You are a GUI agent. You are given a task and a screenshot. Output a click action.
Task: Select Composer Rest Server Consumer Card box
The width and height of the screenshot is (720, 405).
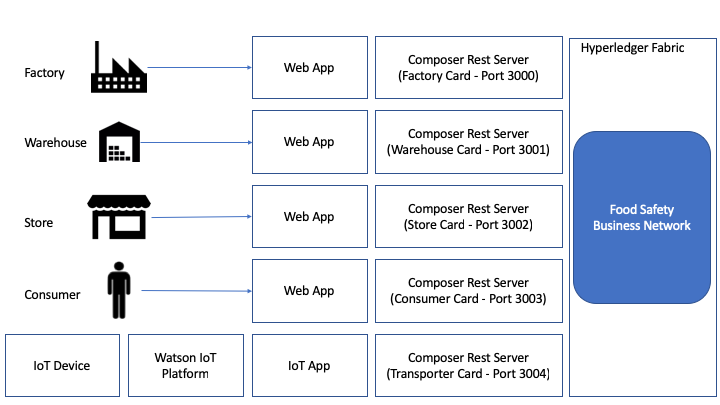(x=469, y=291)
